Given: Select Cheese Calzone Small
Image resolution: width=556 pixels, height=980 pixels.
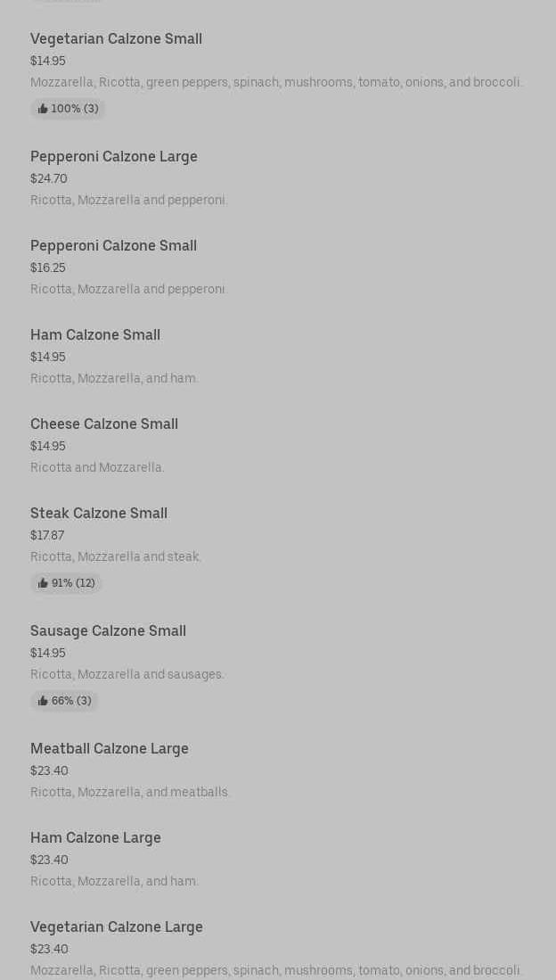Looking at the screenshot, I should pyautogui.click(x=104, y=424).
